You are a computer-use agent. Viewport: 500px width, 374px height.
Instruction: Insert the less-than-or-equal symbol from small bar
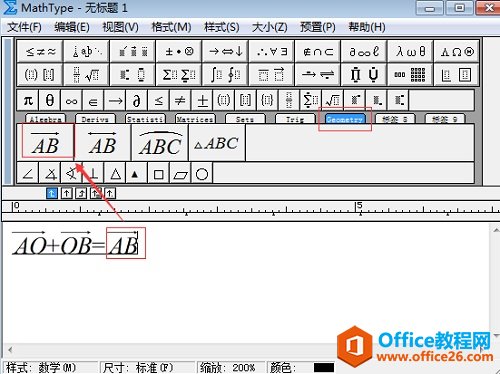(158, 100)
